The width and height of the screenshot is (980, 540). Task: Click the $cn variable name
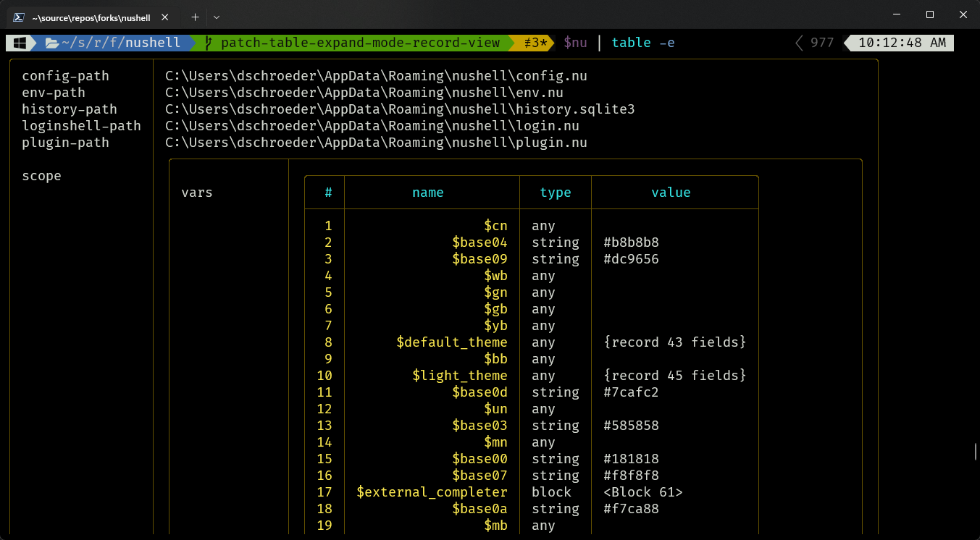[495, 226]
